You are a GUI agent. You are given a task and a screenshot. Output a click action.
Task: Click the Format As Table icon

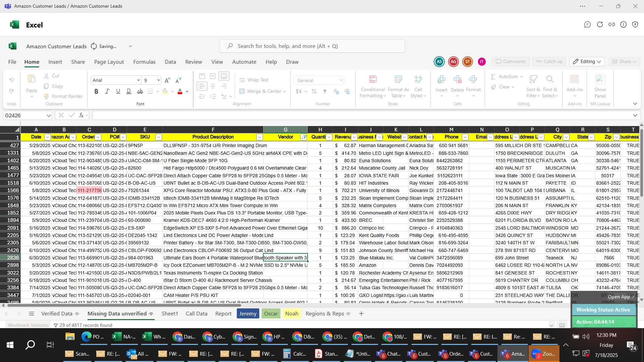click(x=398, y=79)
